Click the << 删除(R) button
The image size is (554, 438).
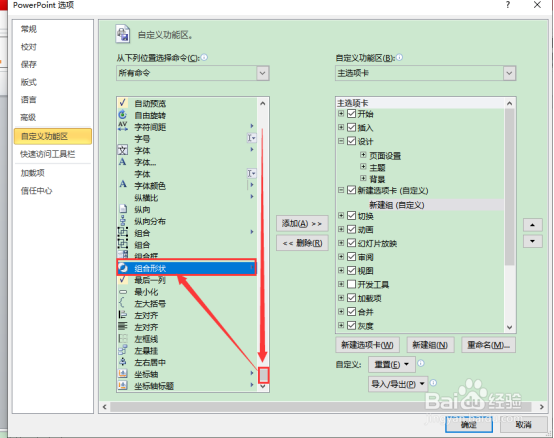click(x=302, y=243)
